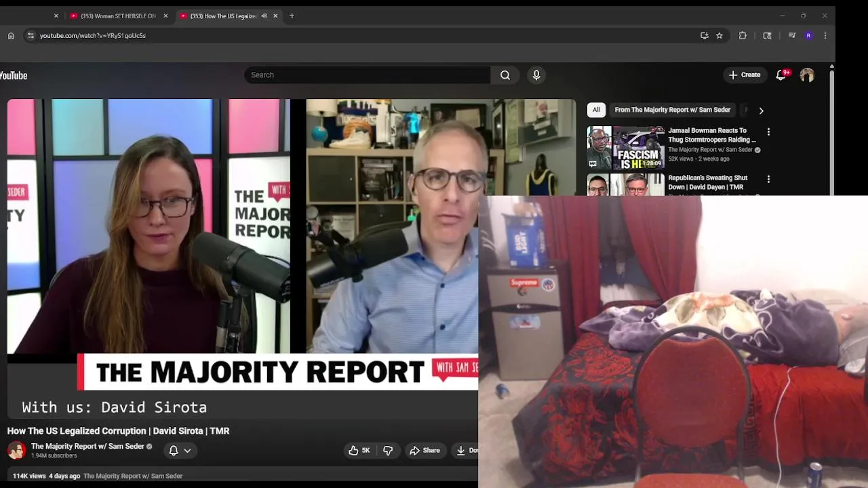Click the webcam overlay video
Viewport: 868px width, 488px height.
tap(673, 342)
